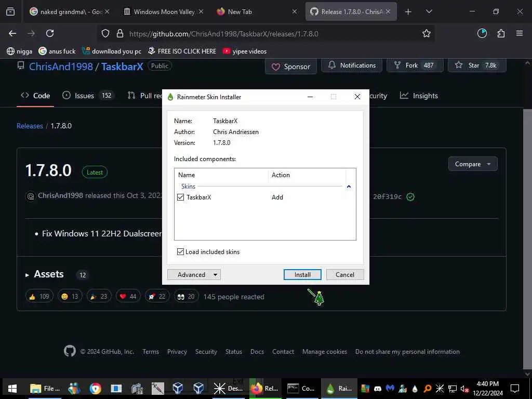Open the TaskbarX repository link
Screen dimensions: 532x399
coord(122,66)
